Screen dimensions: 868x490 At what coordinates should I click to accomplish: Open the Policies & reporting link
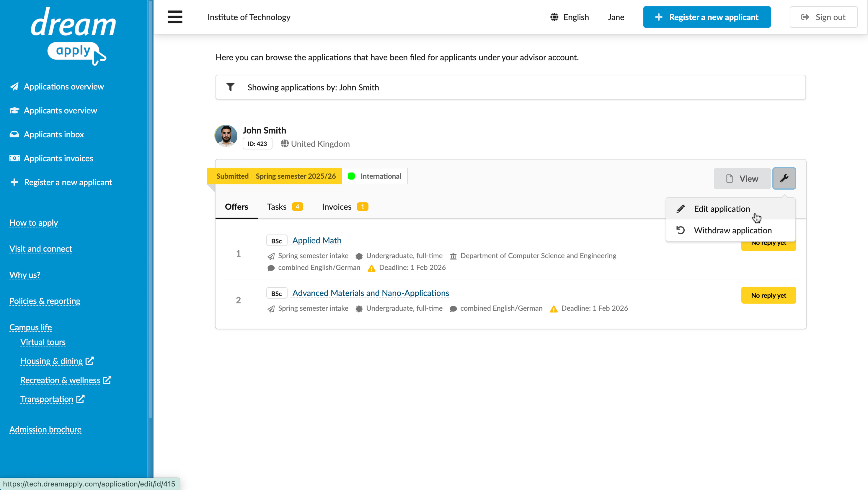point(45,301)
